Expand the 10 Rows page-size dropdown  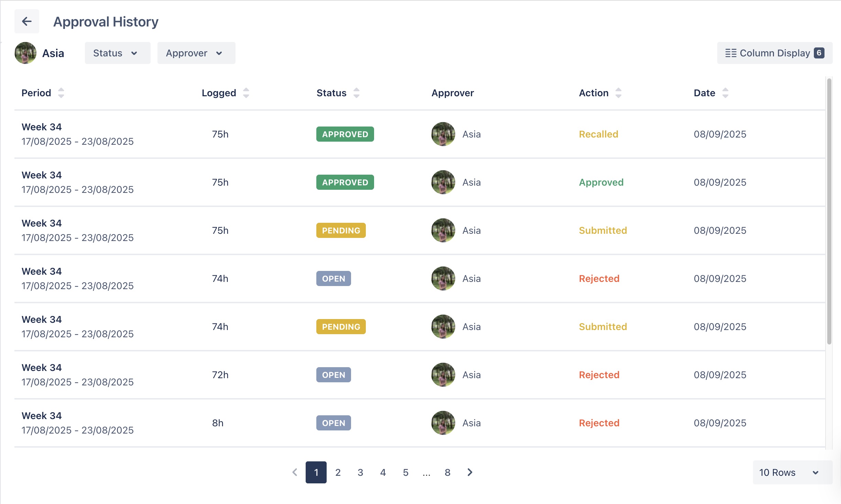point(792,472)
